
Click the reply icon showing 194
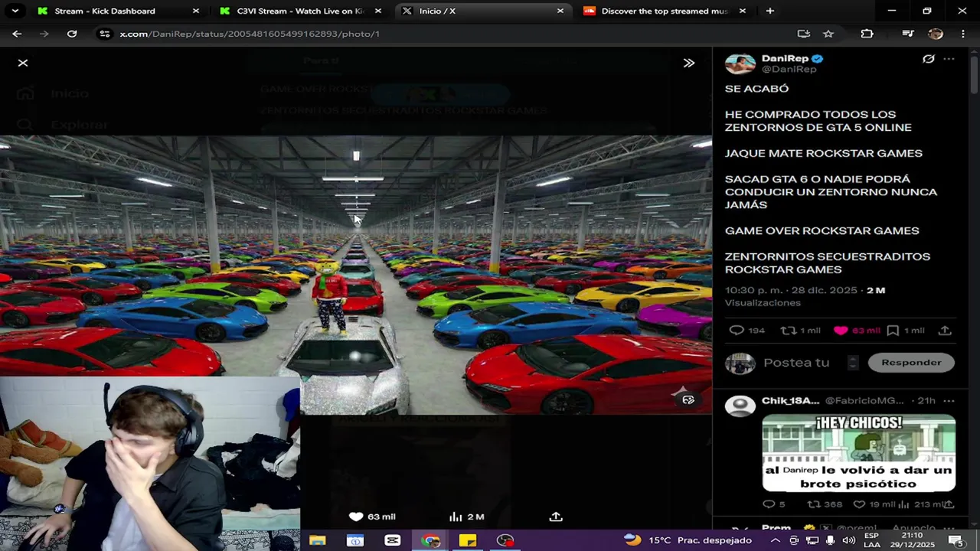pyautogui.click(x=746, y=331)
